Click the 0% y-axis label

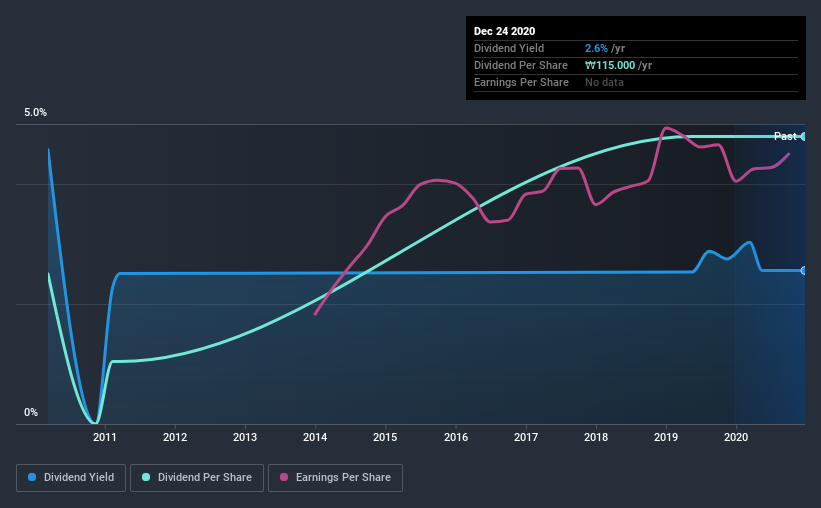pos(31,413)
